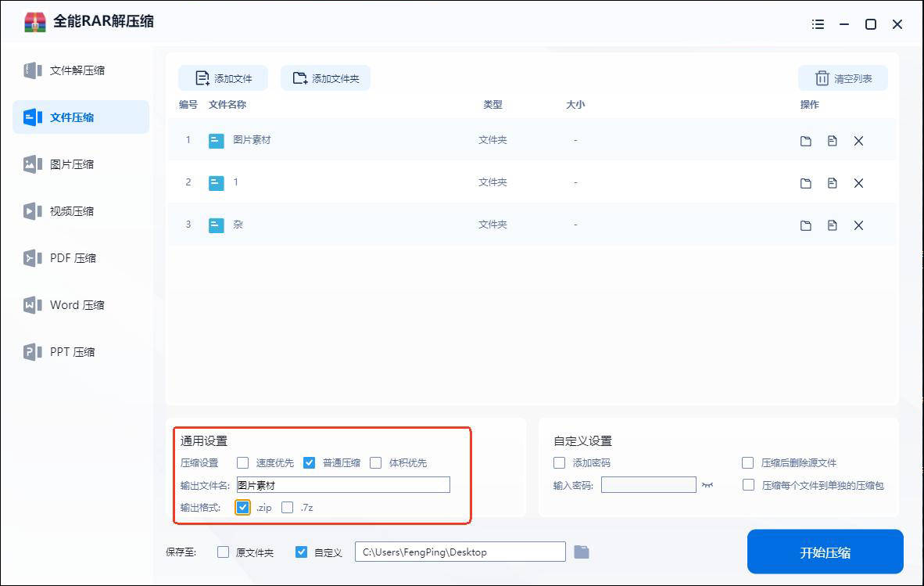Viewport: 924px width, 586px height.
Task: Select 原文件夹 as save location
Action: [224, 552]
